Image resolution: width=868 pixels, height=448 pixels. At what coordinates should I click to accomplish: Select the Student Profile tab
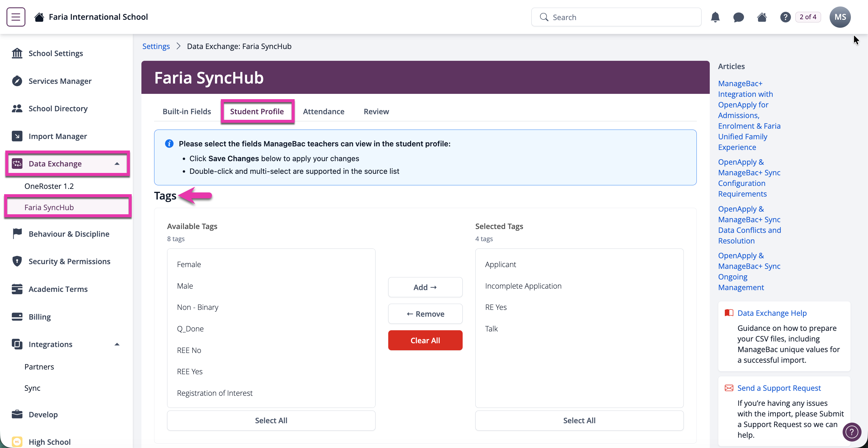(257, 112)
